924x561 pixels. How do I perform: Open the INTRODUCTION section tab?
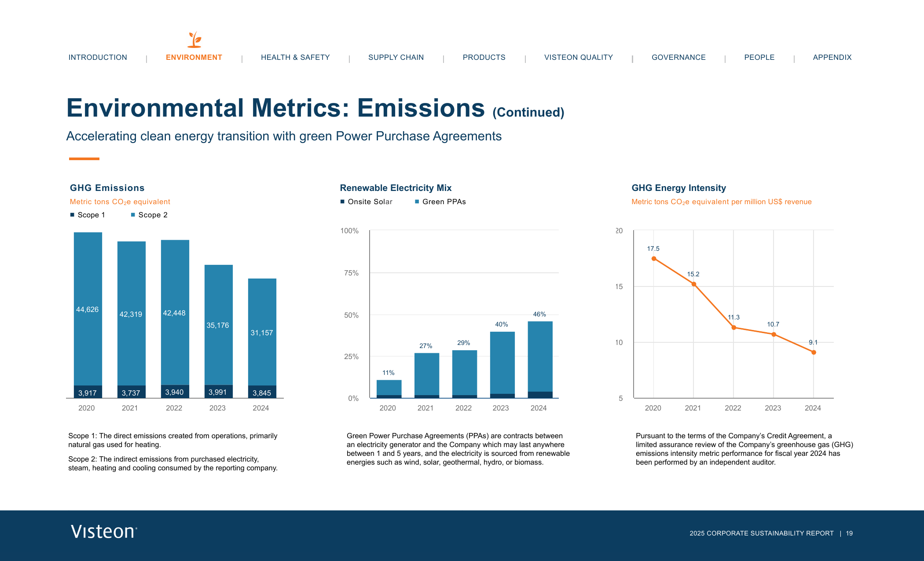click(98, 57)
